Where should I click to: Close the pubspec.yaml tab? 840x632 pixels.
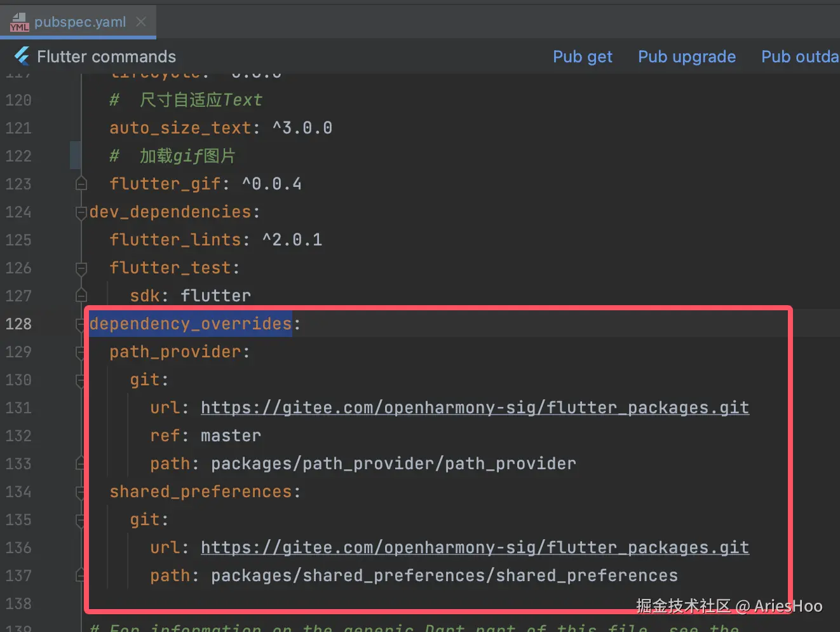click(x=141, y=22)
